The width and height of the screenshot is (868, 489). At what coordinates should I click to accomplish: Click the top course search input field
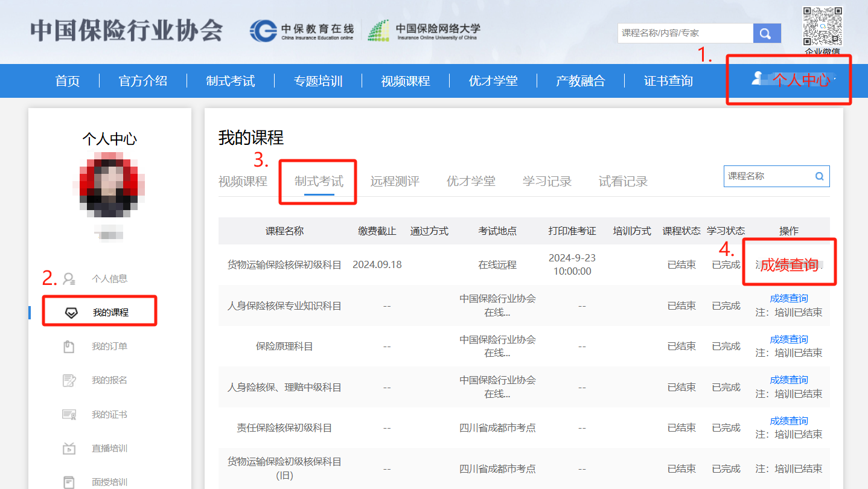(685, 33)
